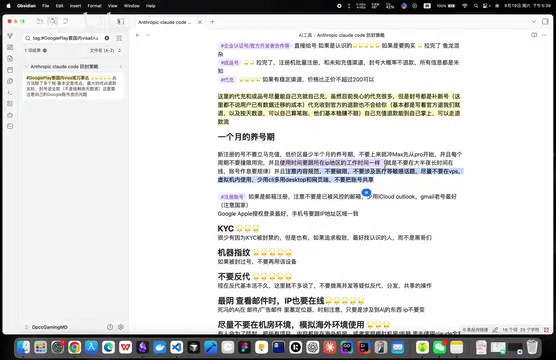
Task: Click the #企业认证号 tag
Action: click(255, 46)
